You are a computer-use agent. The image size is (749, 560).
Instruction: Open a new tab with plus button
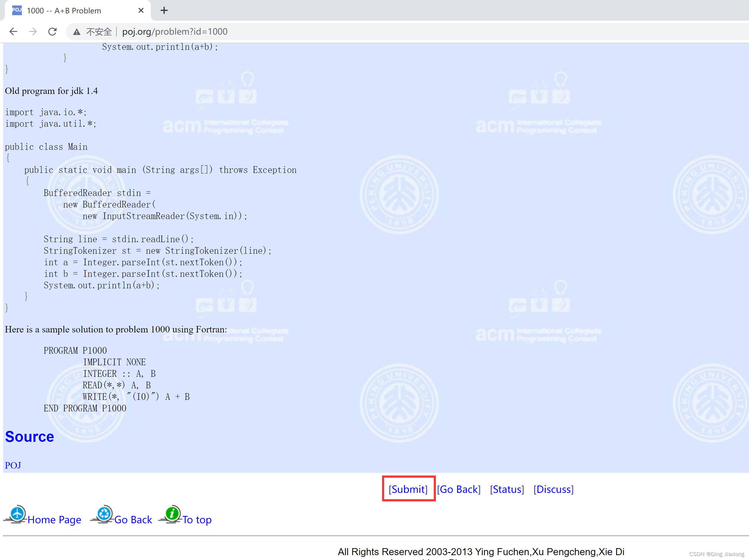click(164, 11)
